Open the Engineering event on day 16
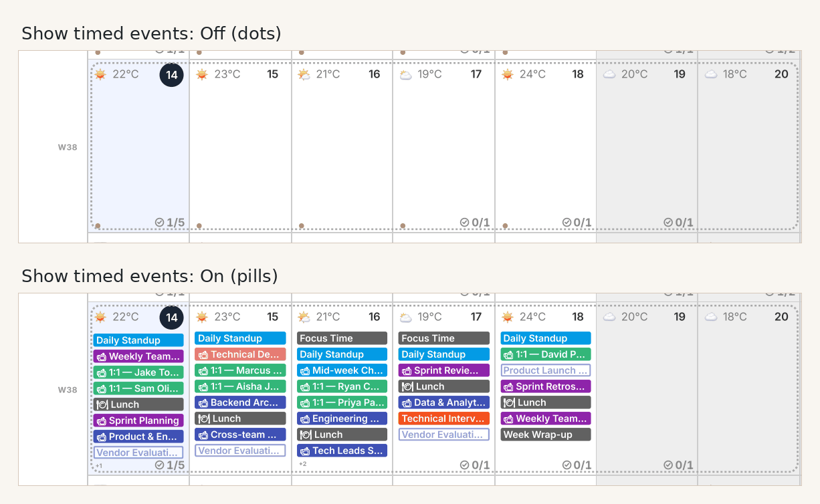The image size is (820, 504). pos(342,418)
